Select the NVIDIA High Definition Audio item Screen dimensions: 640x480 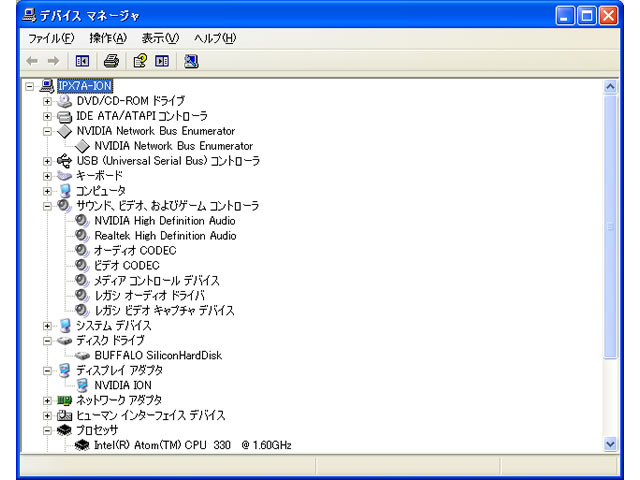(165, 220)
